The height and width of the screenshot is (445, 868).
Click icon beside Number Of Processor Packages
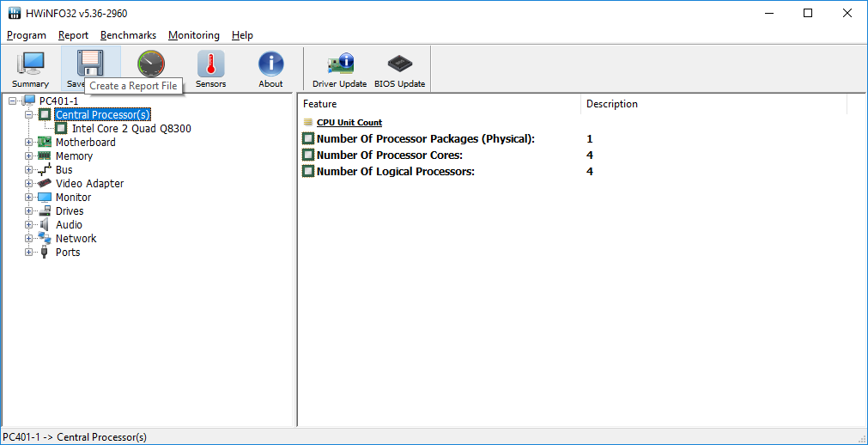[308, 138]
